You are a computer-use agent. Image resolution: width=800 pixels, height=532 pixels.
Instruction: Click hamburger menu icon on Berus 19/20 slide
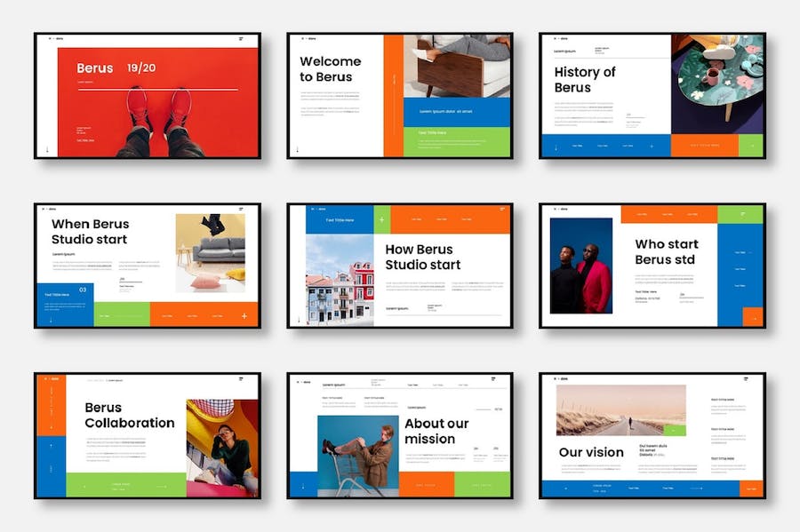241,39
